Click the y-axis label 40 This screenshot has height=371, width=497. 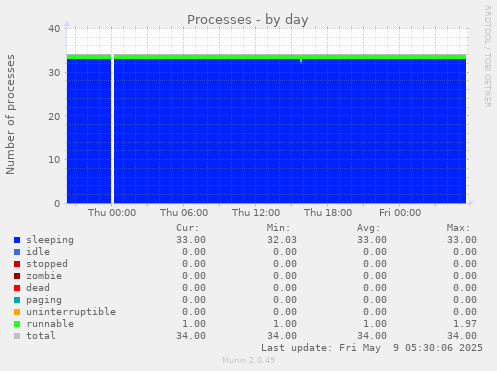(54, 29)
